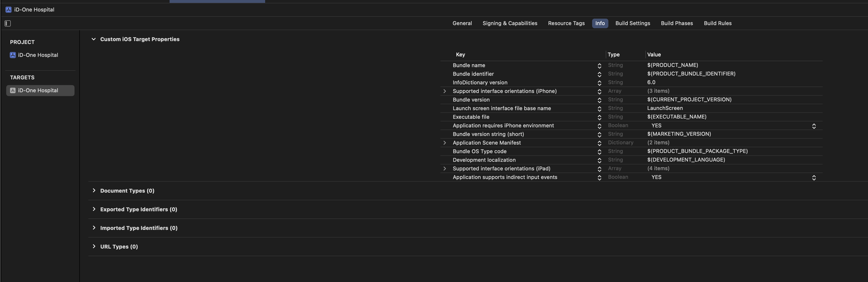Expand Supported interface orientations (iPad) row
The height and width of the screenshot is (282, 868).
[445, 168]
